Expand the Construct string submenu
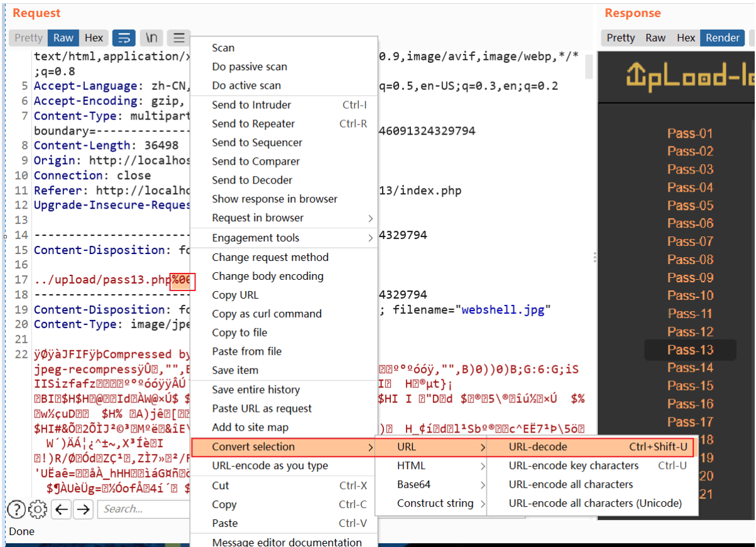Viewport: 756px width, 547px height. coord(431,504)
